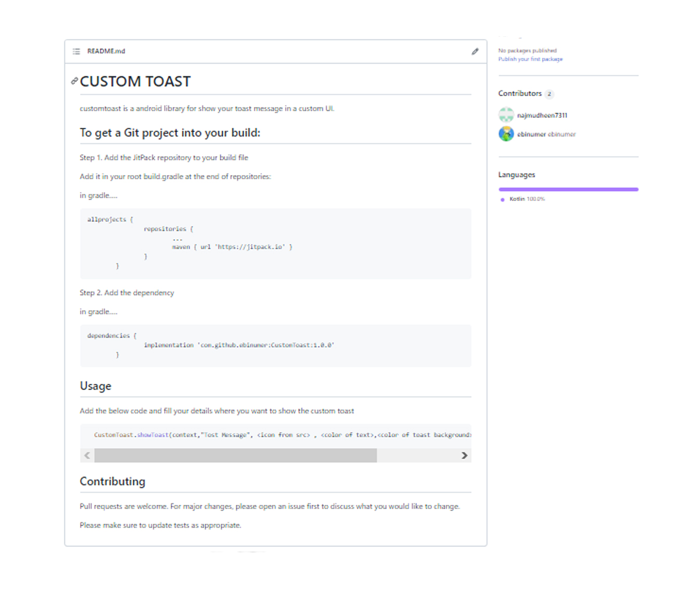Visit the najmudheen7311 username link
This screenshot has height=616, width=673.
[x=542, y=115]
